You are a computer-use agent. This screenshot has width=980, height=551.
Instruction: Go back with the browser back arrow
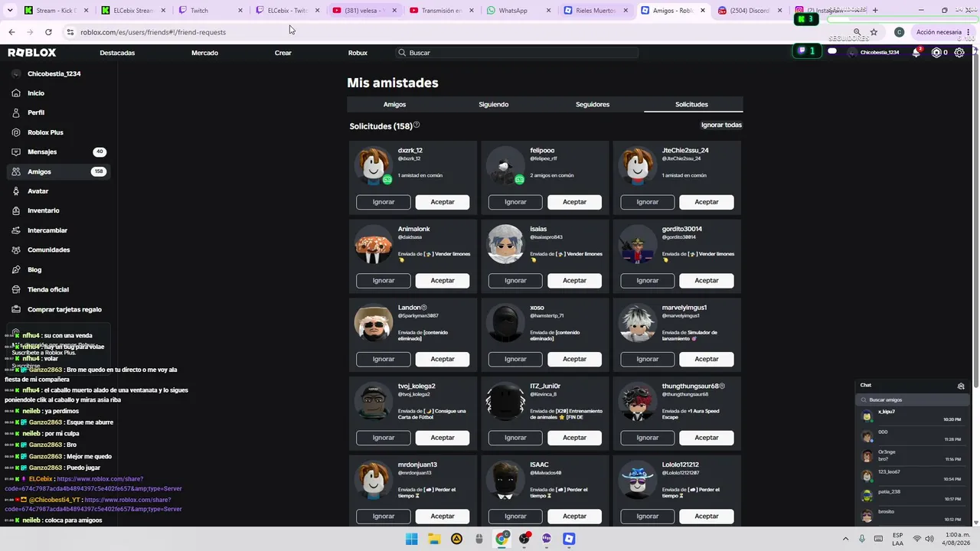tap(11, 32)
